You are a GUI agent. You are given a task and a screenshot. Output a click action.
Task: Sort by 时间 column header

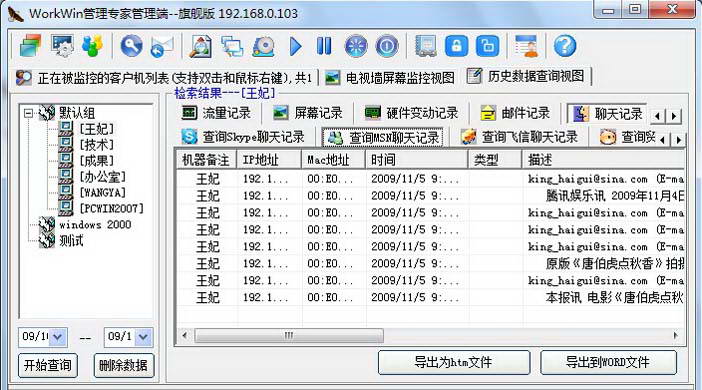[x=416, y=160]
